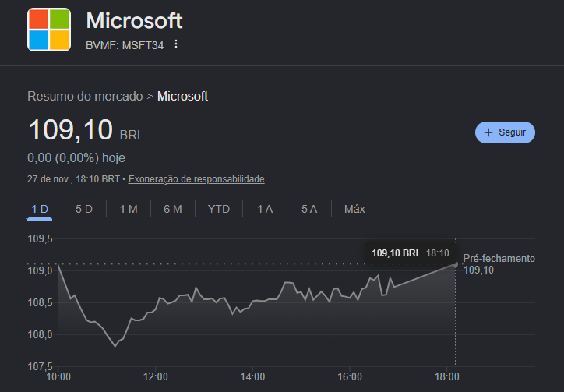
Task: Follow the stock with the Seguir button
Action: click(x=505, y=132)
